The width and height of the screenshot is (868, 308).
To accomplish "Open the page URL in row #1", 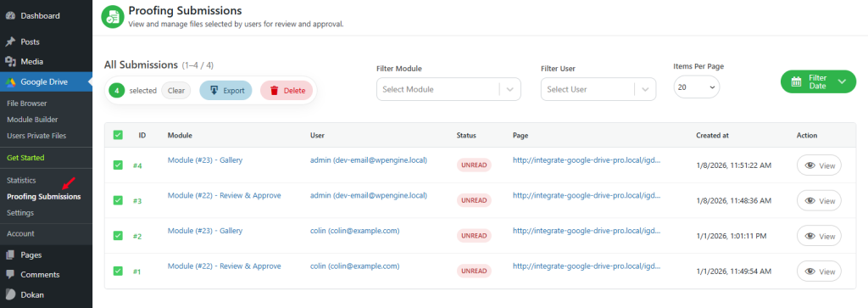I will tap(587, 266).
